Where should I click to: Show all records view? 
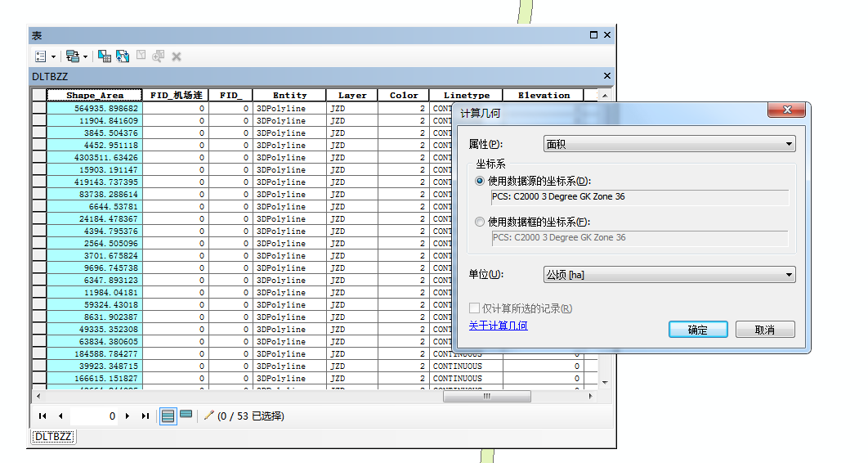click(168, 416)
